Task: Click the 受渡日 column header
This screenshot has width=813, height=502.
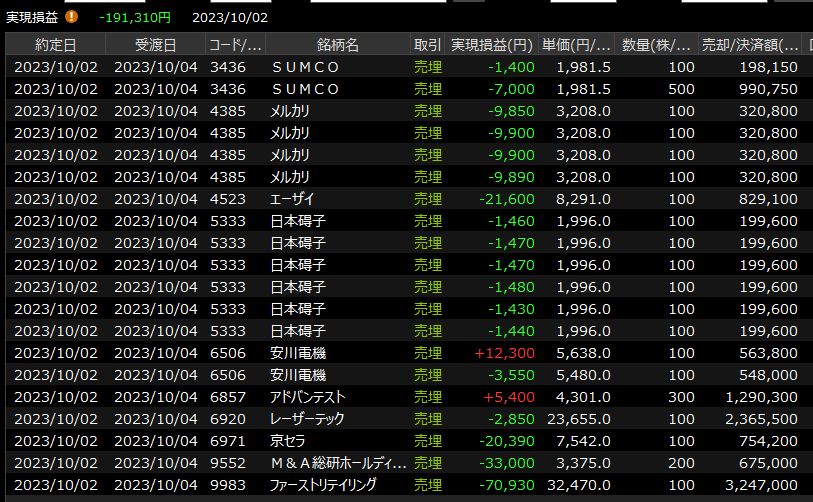Action: (x=155, y=45)
